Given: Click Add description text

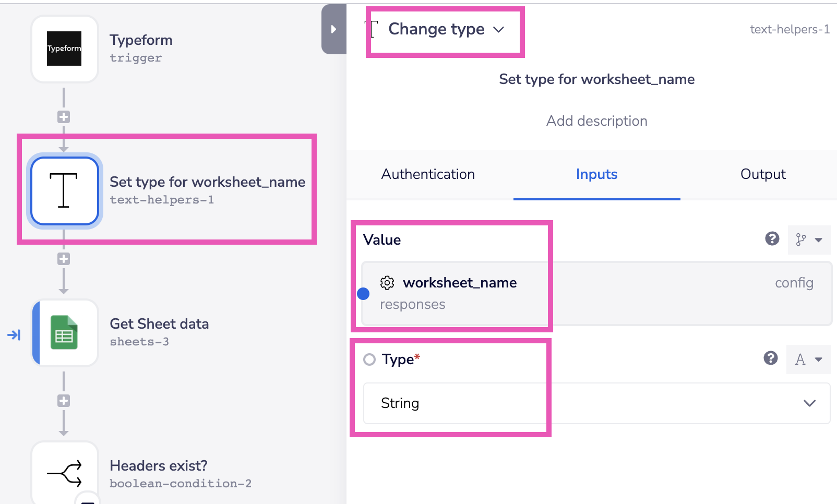Looking at the screenshot, I should (596, 121).
